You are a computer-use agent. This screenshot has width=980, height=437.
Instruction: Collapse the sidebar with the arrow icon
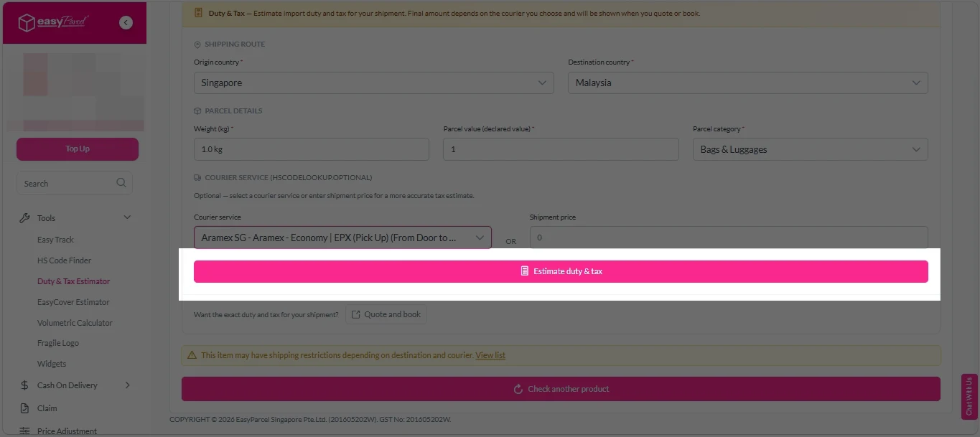[126, 23]
